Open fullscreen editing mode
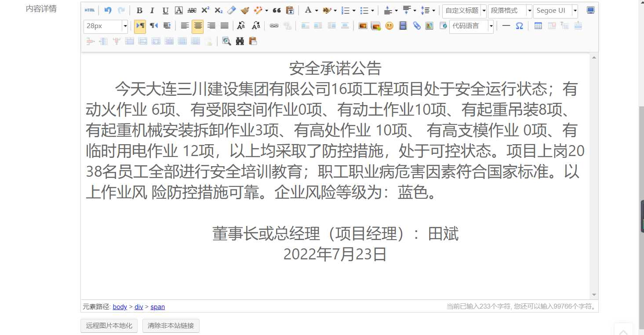Image resolution: width=644 pixels, height=335 pixels. 590,11
